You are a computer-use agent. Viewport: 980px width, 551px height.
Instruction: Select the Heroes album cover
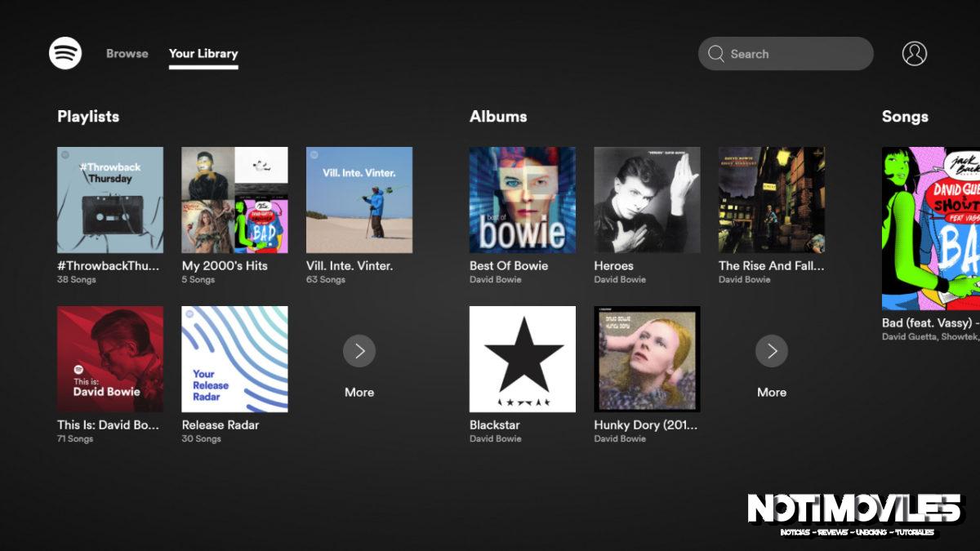[647, 200]
